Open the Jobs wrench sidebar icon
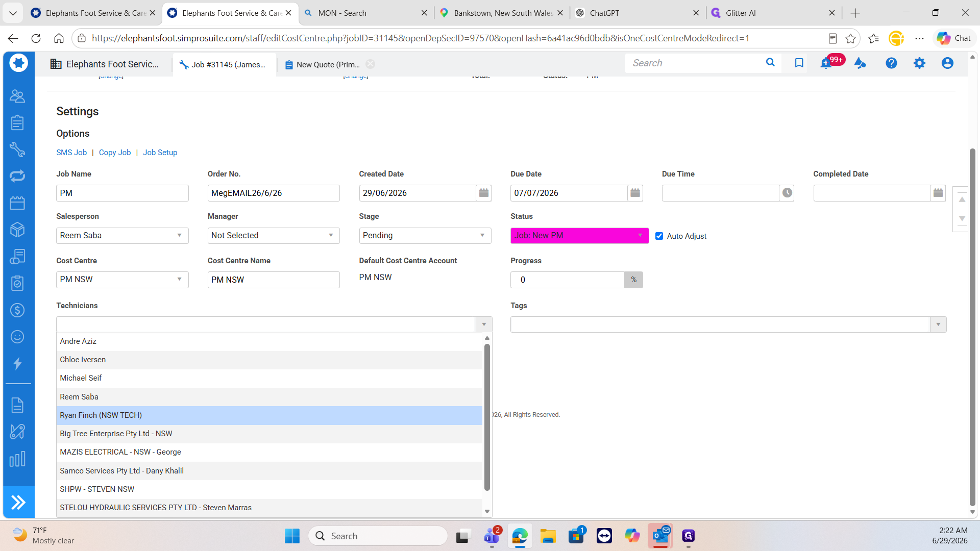Screen dimensions: 980x551 pyautogui.click(x=17, y=149)
